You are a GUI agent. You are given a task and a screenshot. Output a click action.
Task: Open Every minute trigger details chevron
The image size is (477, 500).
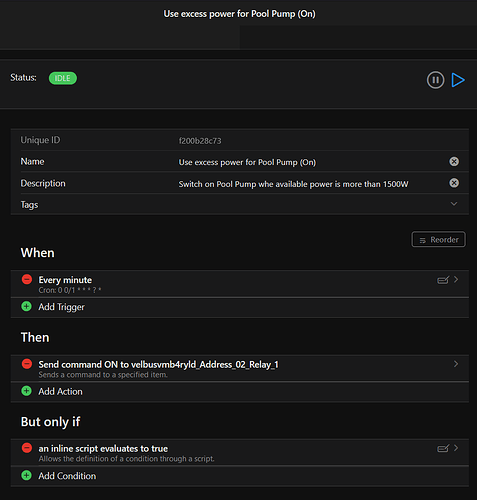456,279
